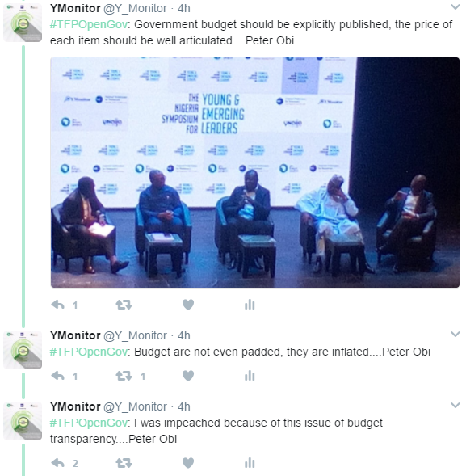466x476 pixels.
Task: Open the #TFPOpenGov hashtag in the first tweet
Action: 89,25
